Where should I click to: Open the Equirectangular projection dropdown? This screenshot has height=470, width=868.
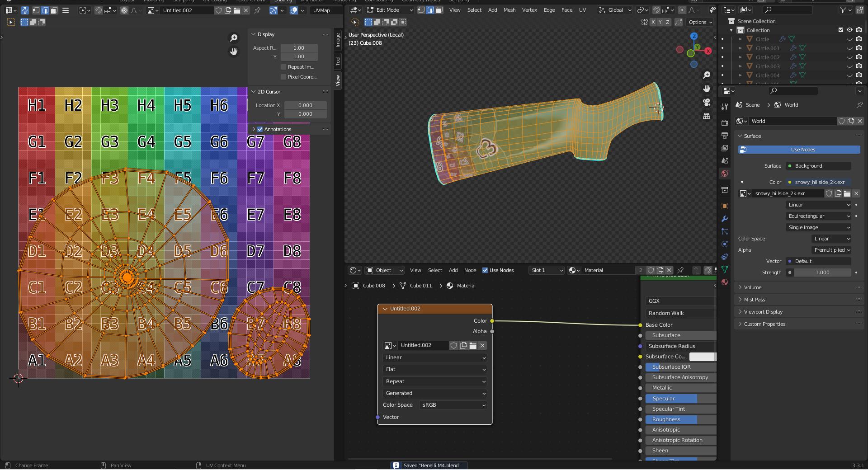[x=819, y=216]
